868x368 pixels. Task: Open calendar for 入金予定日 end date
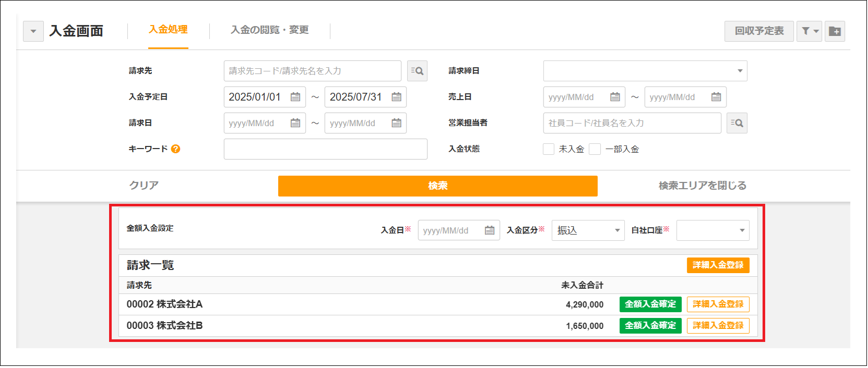pyautogui.click(x=397, y=97)
